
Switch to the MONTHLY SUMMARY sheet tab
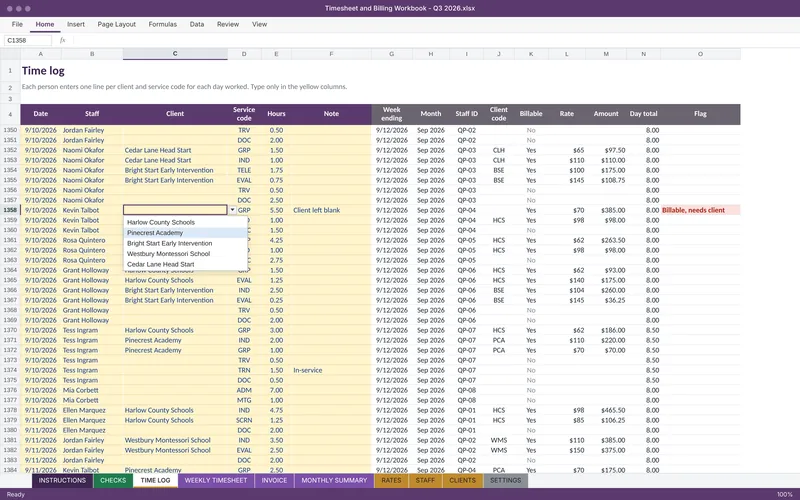334,481
